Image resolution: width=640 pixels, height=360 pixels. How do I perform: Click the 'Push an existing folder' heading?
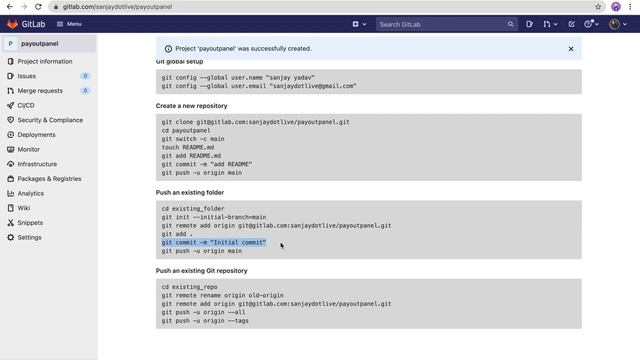pos(190,192)
